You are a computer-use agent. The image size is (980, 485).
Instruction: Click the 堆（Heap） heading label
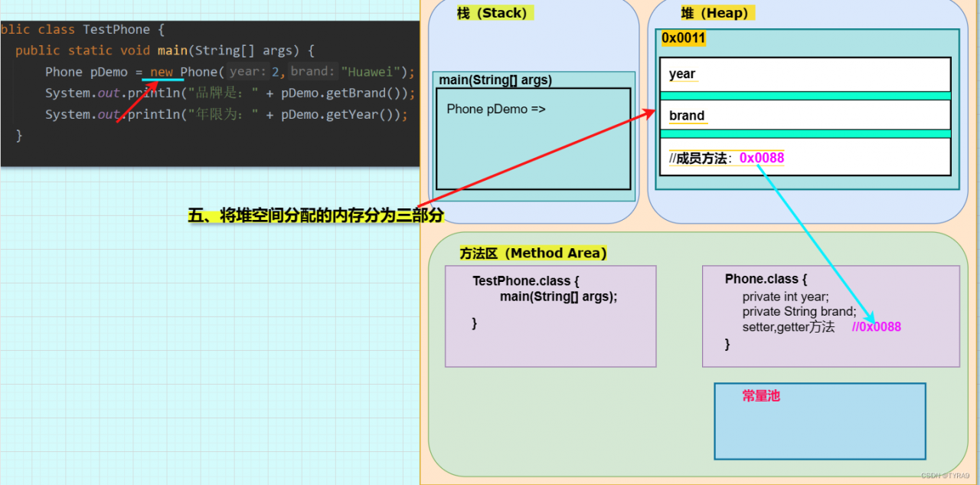(717, 13)
